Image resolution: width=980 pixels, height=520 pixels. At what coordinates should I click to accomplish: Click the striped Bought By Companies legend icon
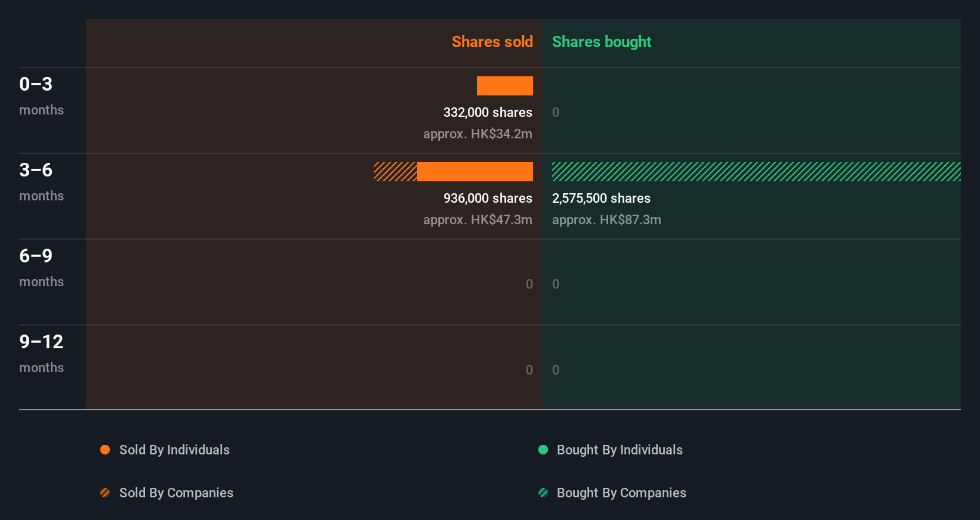coord(543,493)
